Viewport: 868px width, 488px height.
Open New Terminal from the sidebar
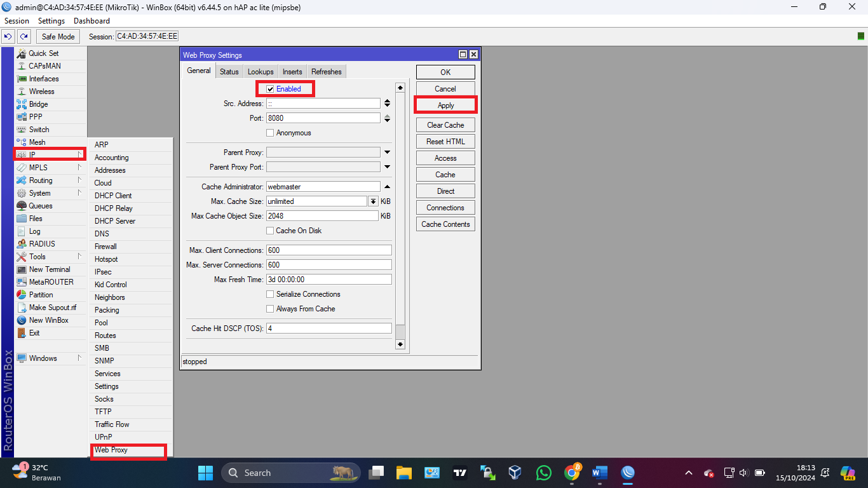[x=50, y=269]
